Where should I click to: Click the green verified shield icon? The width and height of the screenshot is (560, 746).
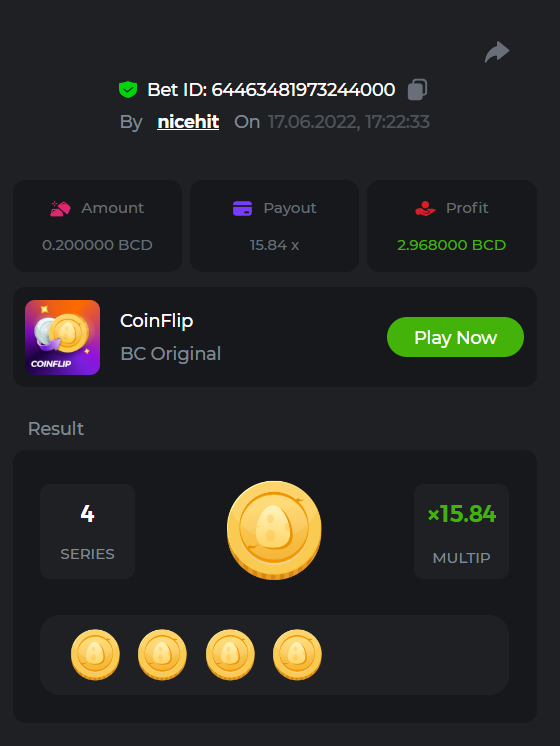[128, 89]
